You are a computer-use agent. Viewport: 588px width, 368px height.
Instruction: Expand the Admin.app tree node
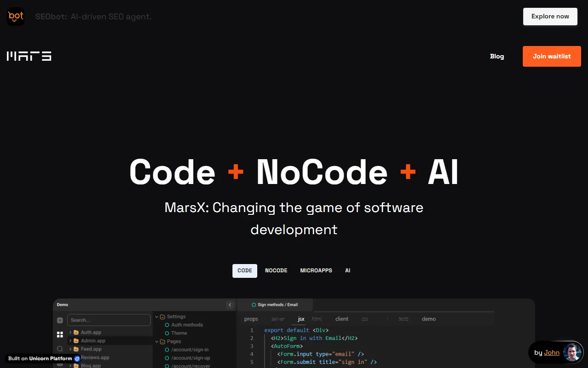70,341
